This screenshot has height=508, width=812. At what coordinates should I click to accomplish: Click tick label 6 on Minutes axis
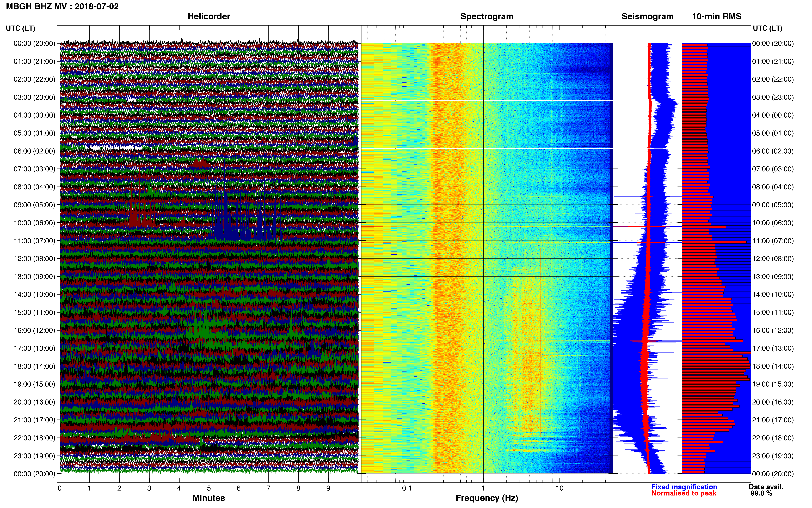(x=239, y=488)
